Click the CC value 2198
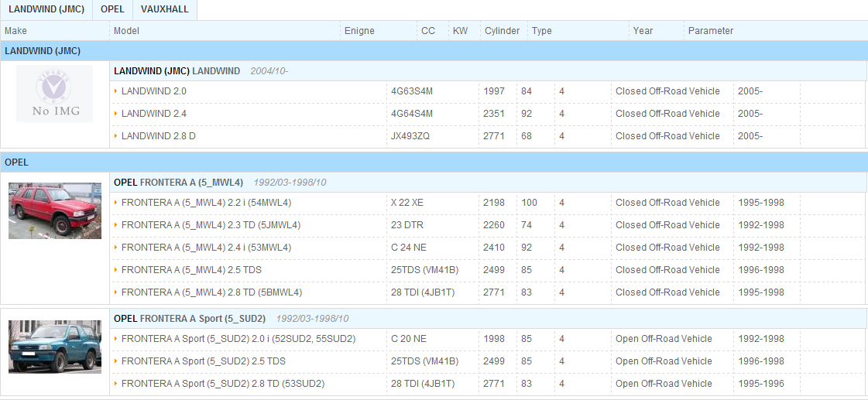The height and width of the screenshot is (400, 868). [x=494, y=203]
